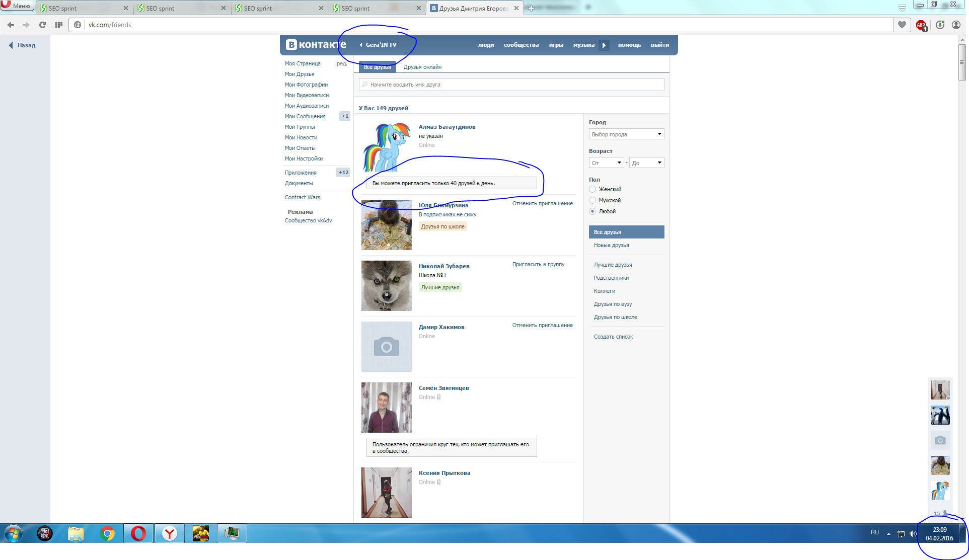969x560 pixels.
Task: Open Yandex browser from the taskbar
Action: coord(170,533)
